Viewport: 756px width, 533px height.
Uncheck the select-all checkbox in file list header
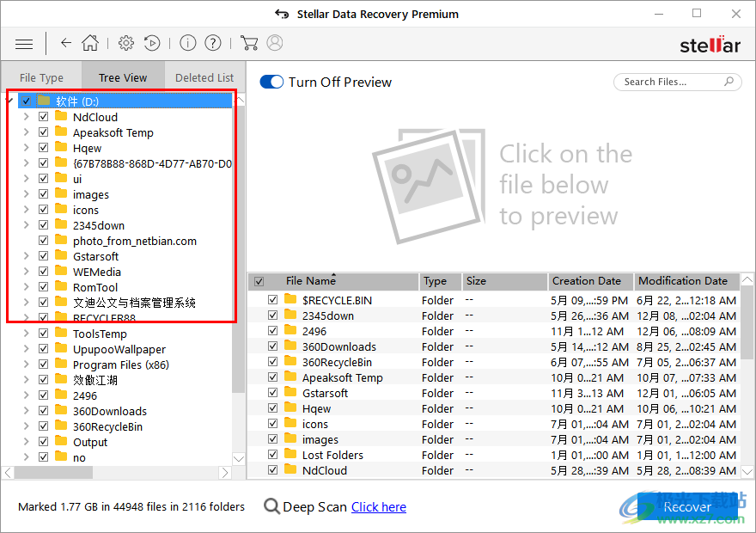point(259,281)
